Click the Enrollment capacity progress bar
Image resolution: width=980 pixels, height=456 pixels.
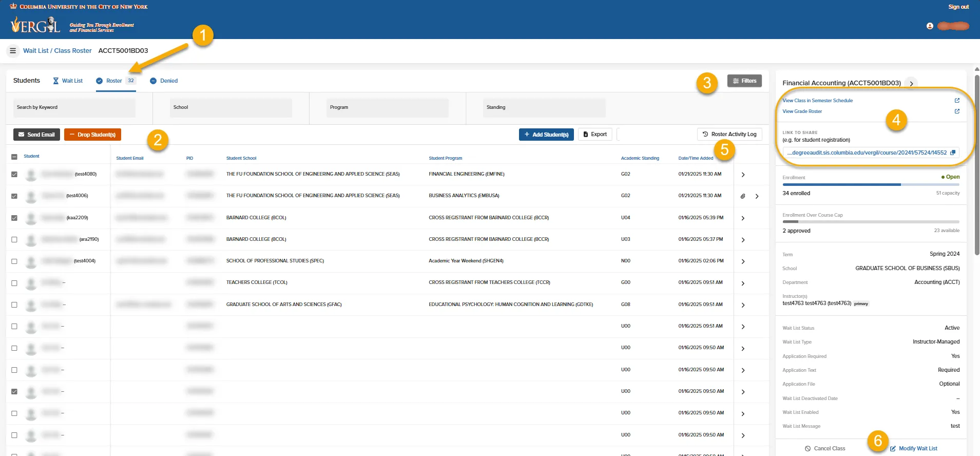tap(871, 184)
